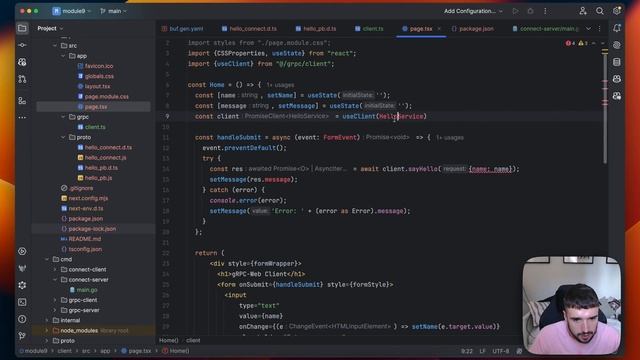
Task: Click the Debug button in toolbar
Action: pyautogui.click(x=530, y=11)
